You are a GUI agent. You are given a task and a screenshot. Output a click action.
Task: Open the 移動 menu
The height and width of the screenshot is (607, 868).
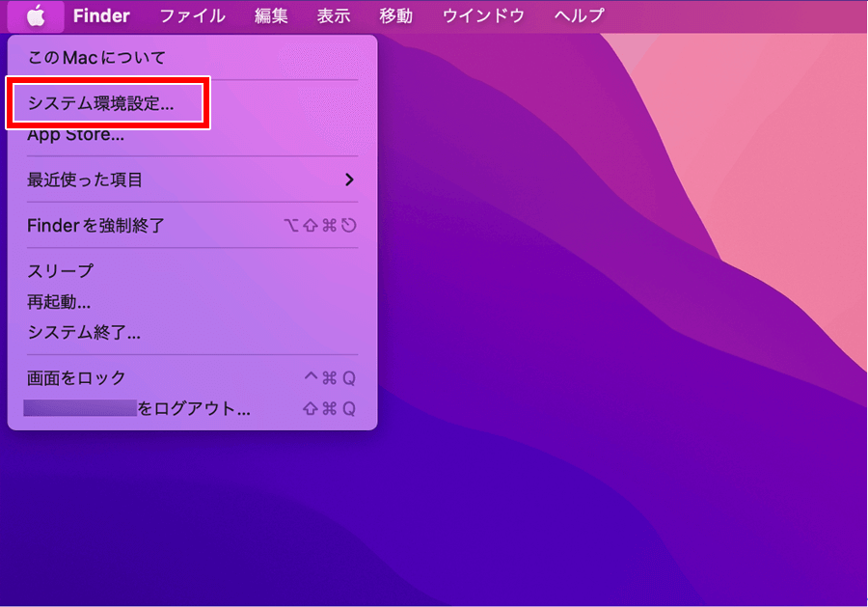coord(396,15)
